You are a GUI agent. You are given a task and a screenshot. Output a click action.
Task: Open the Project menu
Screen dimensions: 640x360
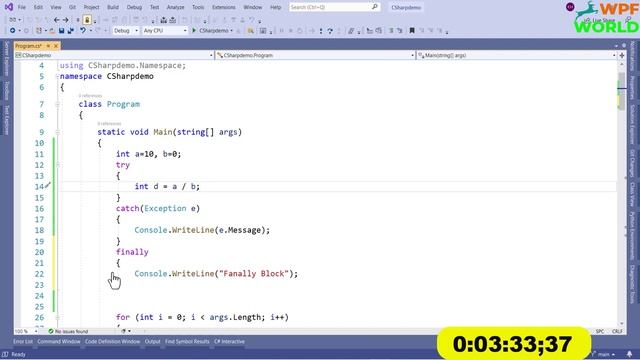[91, 7]
